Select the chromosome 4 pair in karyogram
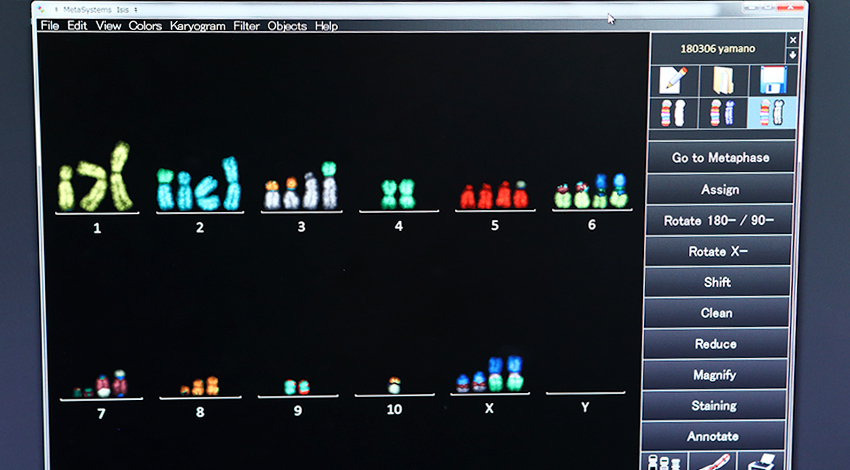Viewport: 850px width, 470px height. pyautogui.click(x=398, y=193)
